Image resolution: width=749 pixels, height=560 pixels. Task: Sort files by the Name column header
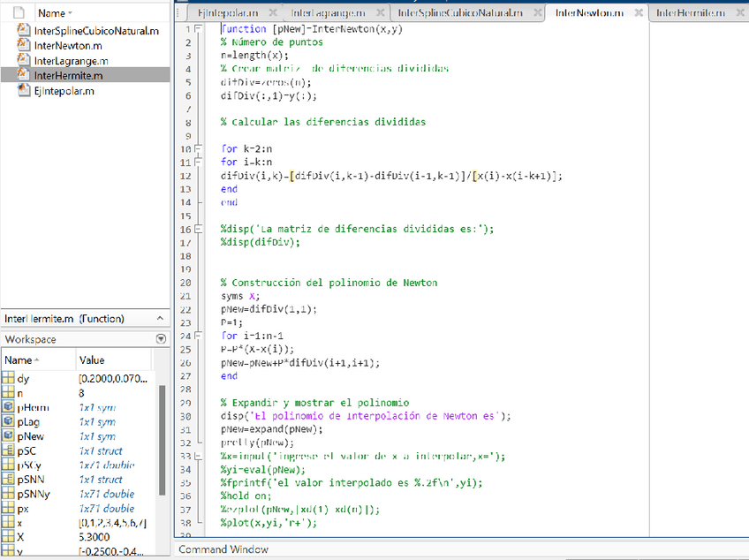pyautogui.click(x=52, y=13)
